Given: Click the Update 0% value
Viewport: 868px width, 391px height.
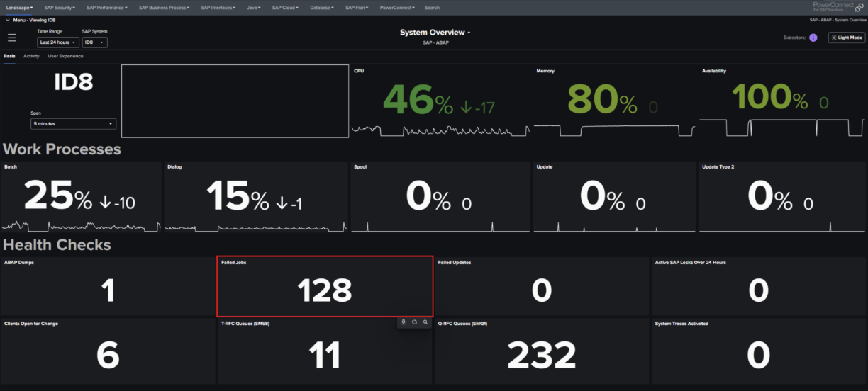Looking at the screenshot, I should (603, 196).
